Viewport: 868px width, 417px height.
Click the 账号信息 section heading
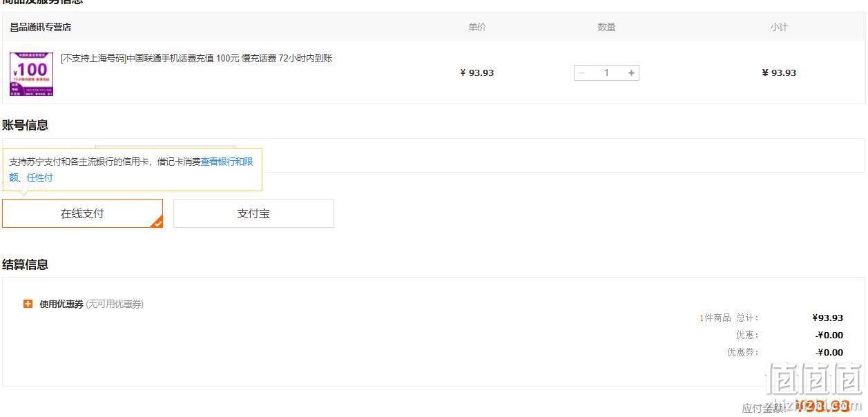pyautogui.click(x=25, y=125)
